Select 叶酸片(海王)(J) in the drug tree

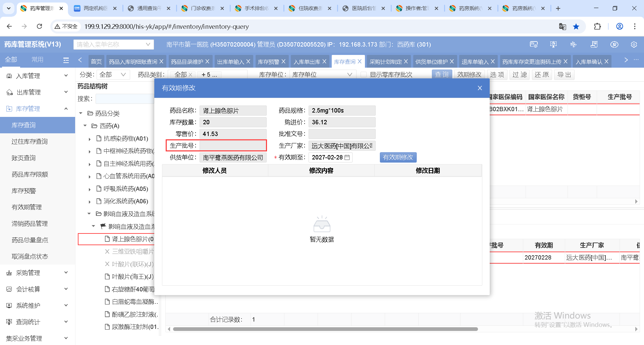click(x=132, y=277)
